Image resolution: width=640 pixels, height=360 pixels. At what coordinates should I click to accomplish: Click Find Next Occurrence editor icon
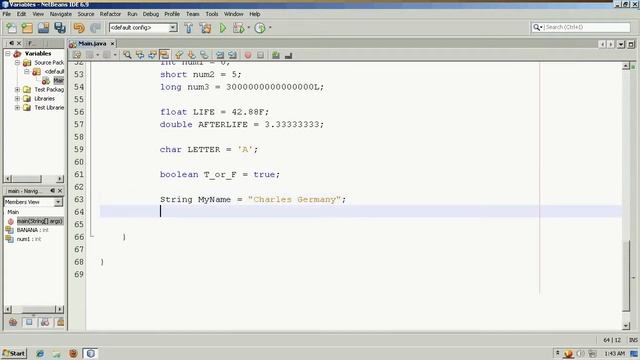point(152,55)
